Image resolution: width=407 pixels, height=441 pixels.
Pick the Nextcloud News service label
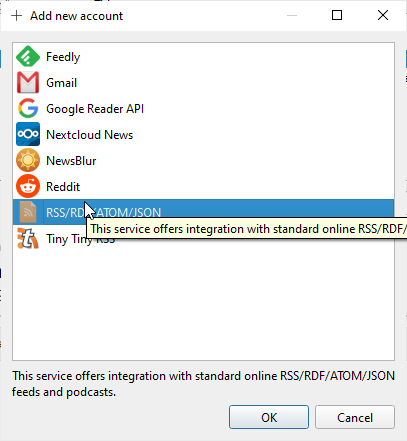point(89,135)
